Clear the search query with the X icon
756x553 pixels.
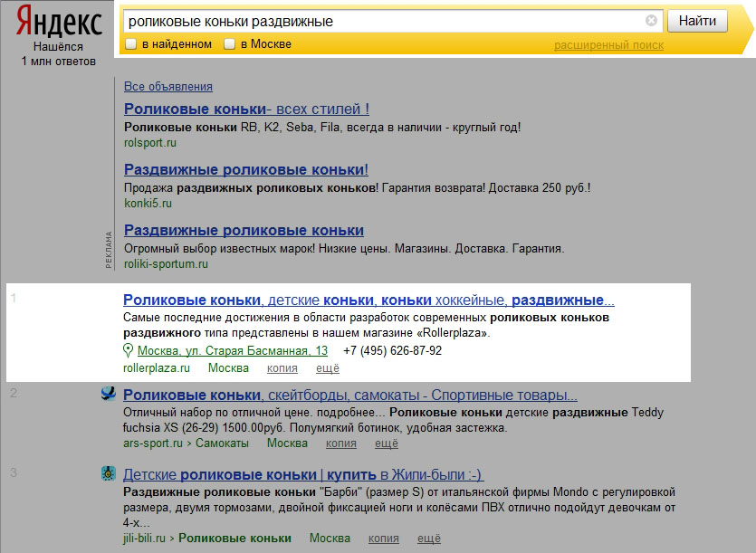tap(651, 20)
